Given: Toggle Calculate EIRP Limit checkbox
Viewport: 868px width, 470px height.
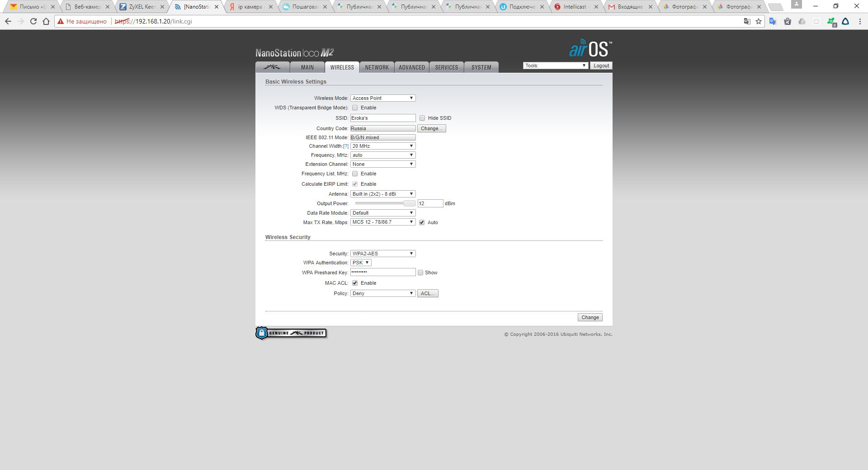Looking at the screenshot, I should click(x=355, y=184).
